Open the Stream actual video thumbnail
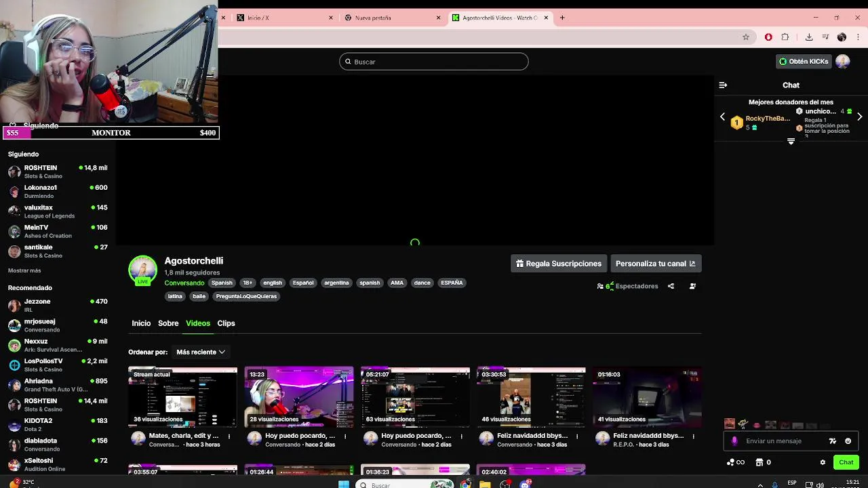The width and height of the screenshot is (868, 488). click(x=182, y=397)
